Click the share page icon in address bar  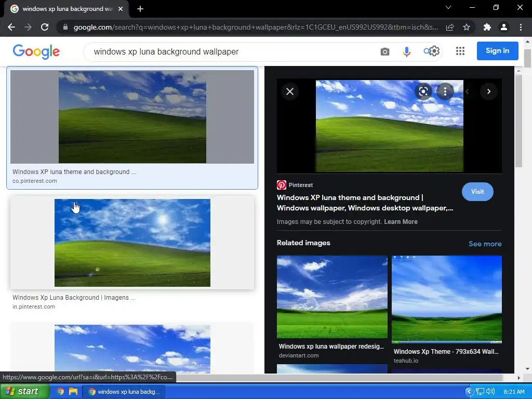click(x=450, y=27)
